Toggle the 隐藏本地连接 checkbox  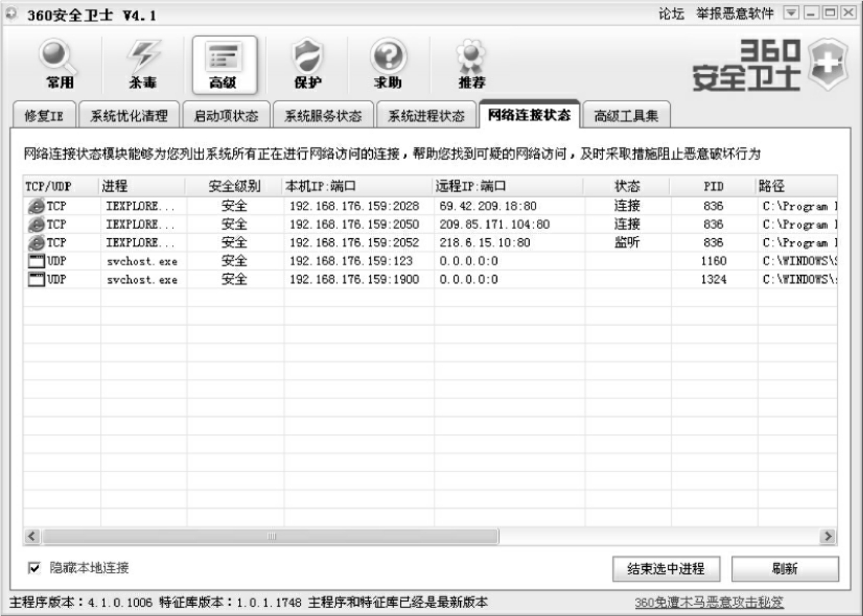click(x=34, y=568)
